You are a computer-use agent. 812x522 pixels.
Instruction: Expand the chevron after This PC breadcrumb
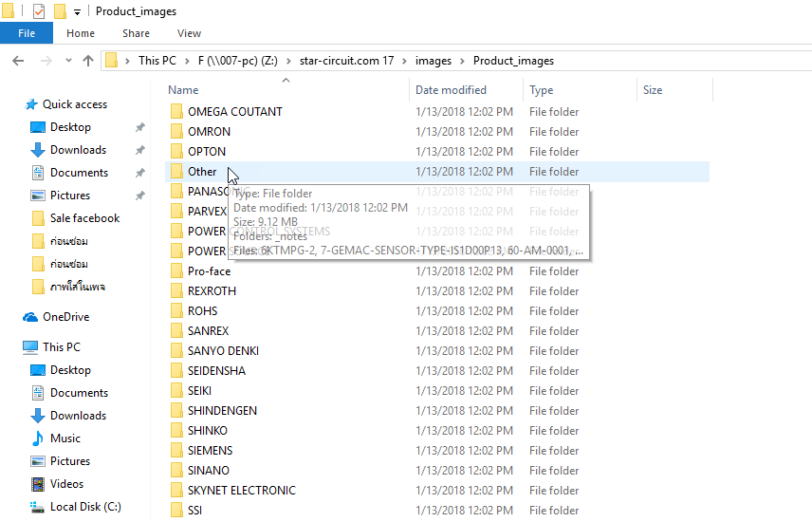pos(187,61)
